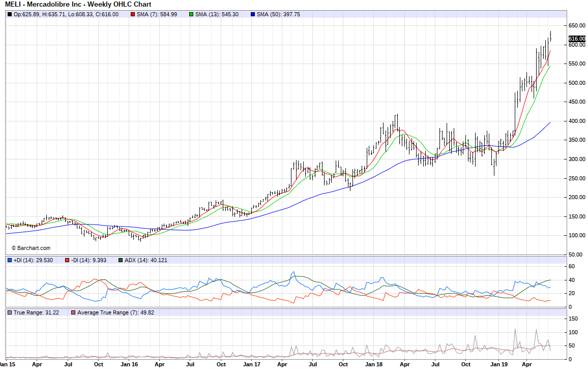
Task: Click the 400.00 price axis label
Action: click(x=576, y=121)
